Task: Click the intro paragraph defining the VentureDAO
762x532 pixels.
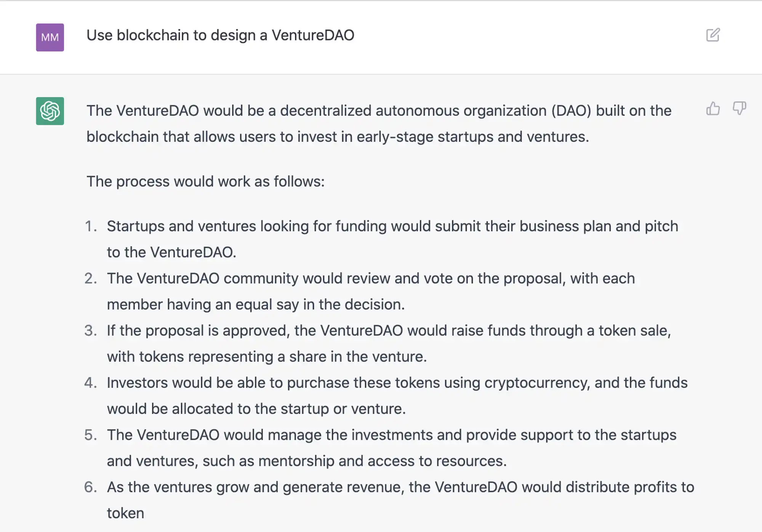Action: click(379, 123)
